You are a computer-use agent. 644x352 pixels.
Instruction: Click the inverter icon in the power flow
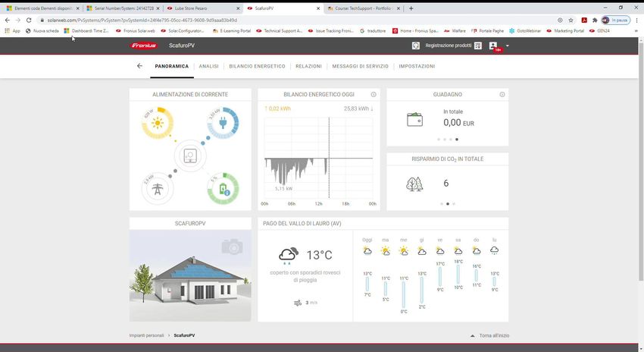point(190,156)
